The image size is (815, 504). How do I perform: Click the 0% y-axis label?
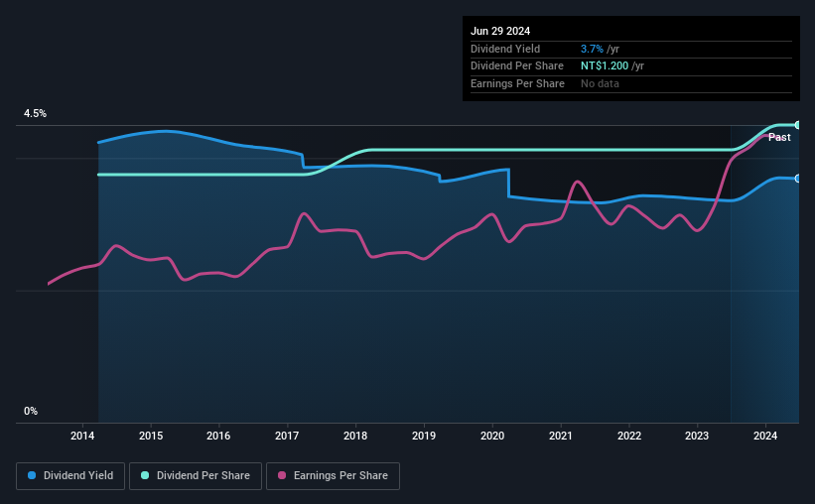(x=31, y=411)
